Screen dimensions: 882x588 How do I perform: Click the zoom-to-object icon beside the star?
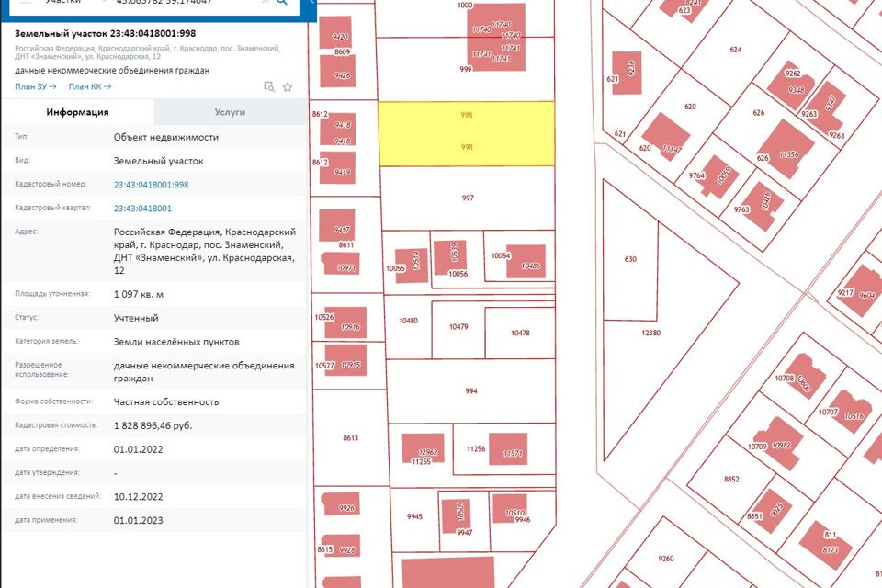[269, 86]
